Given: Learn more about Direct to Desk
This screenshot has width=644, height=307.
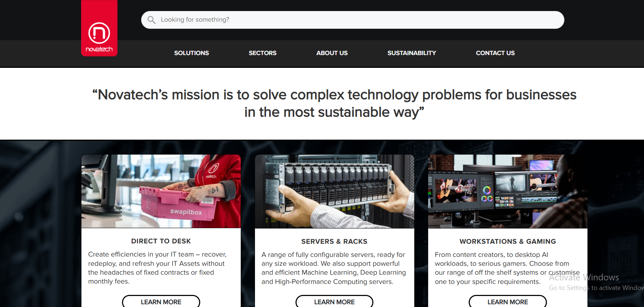Looking at the screenshot, I should pyautogui.click(x=161, y=302).
